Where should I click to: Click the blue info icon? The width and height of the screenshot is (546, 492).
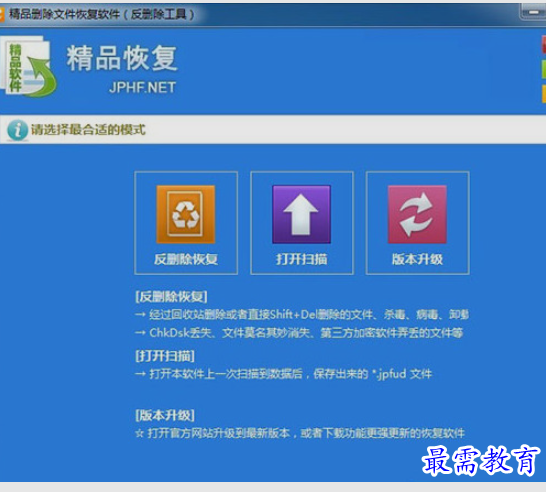point(17,130)
